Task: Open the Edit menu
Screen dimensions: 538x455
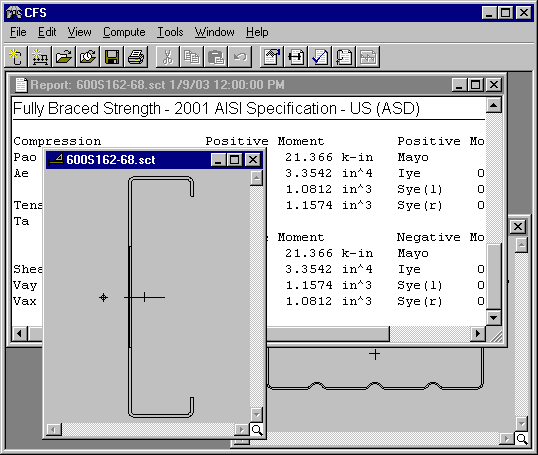Action: pyautogui.click(x=47, y=32)
